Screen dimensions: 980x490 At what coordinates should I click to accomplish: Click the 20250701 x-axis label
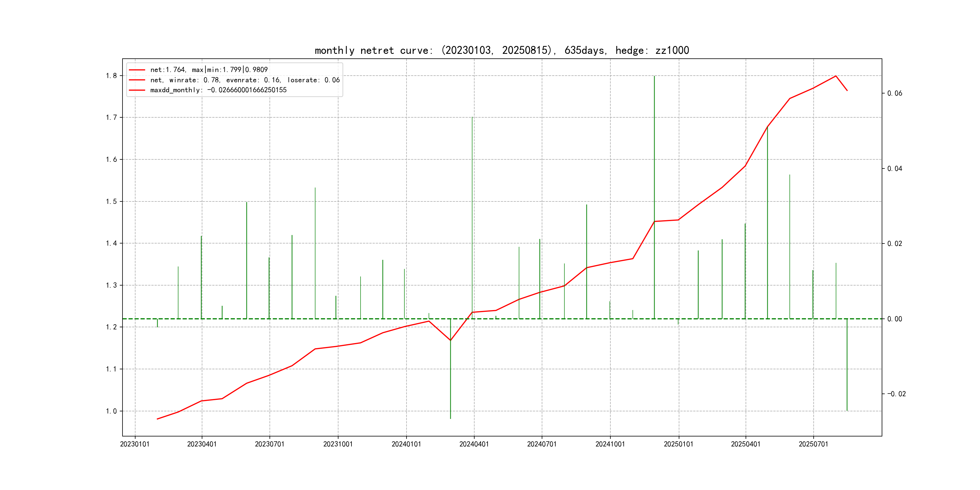click(813, 444)
